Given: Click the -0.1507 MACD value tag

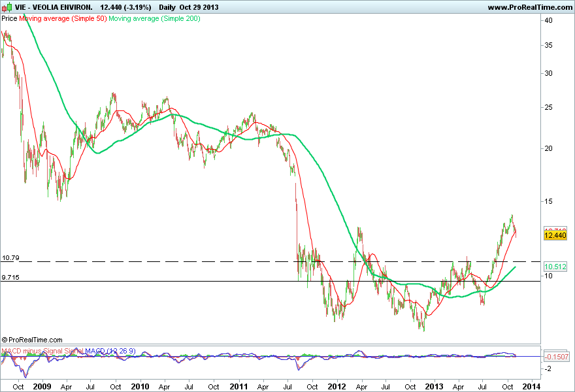Looking at the screenshot, I should tap(556, 357).
